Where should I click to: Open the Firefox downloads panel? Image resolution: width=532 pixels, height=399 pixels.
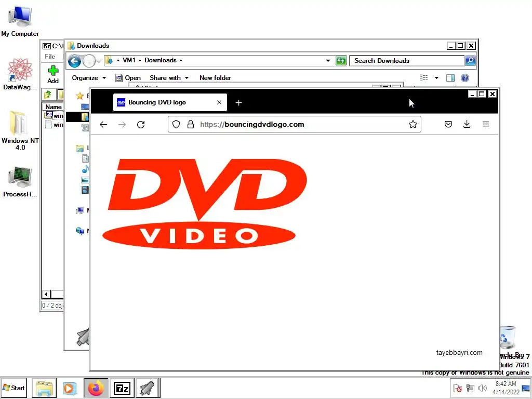coord(467,124)
